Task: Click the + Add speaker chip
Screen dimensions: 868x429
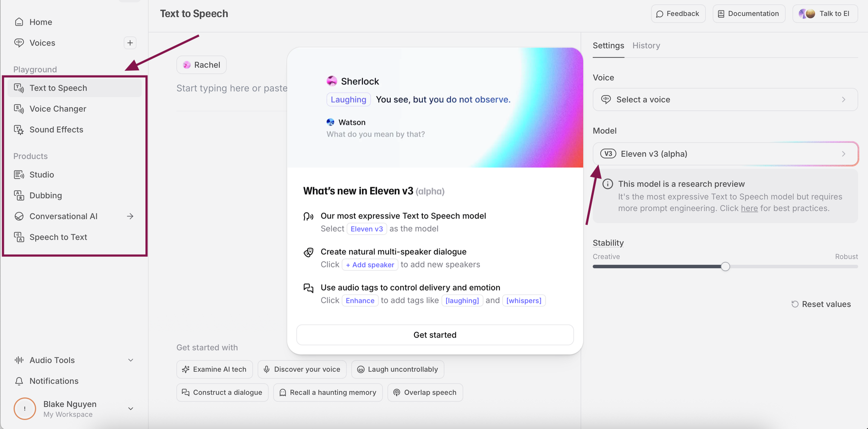Action: [x=370, y=265]
